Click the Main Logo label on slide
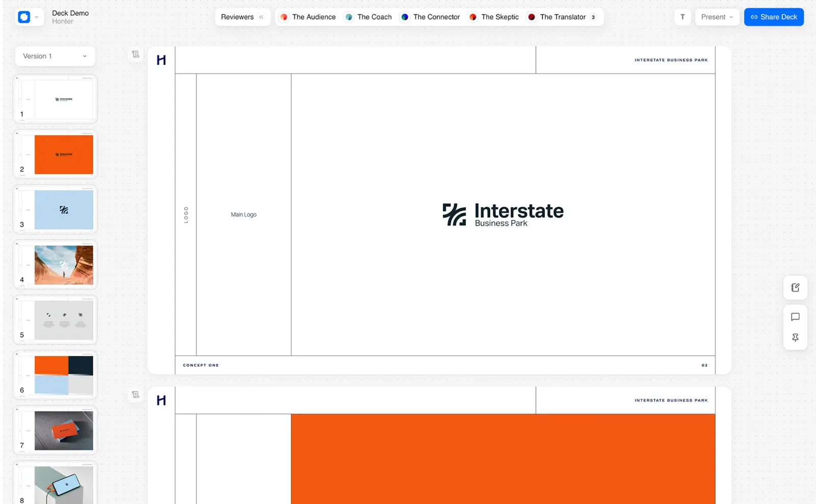 point(244,215)
